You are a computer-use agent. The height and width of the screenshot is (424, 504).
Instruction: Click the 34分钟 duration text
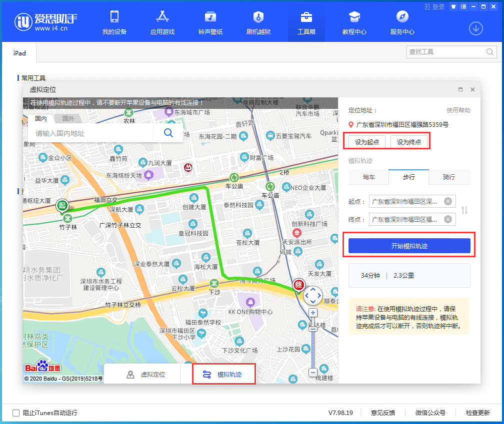[370, 275]
